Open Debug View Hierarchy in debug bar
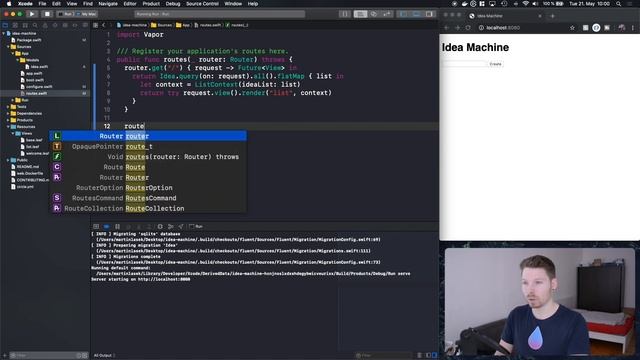 (x=160, y=226)
